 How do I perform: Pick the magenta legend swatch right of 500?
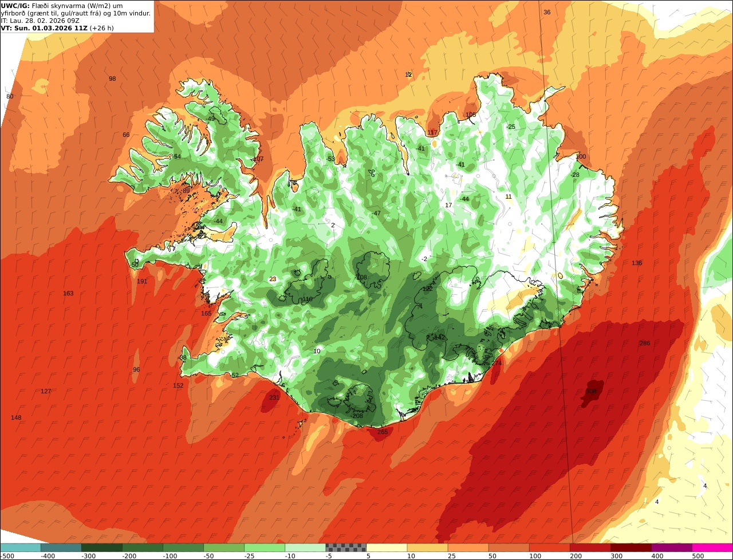tap(712, 547)
